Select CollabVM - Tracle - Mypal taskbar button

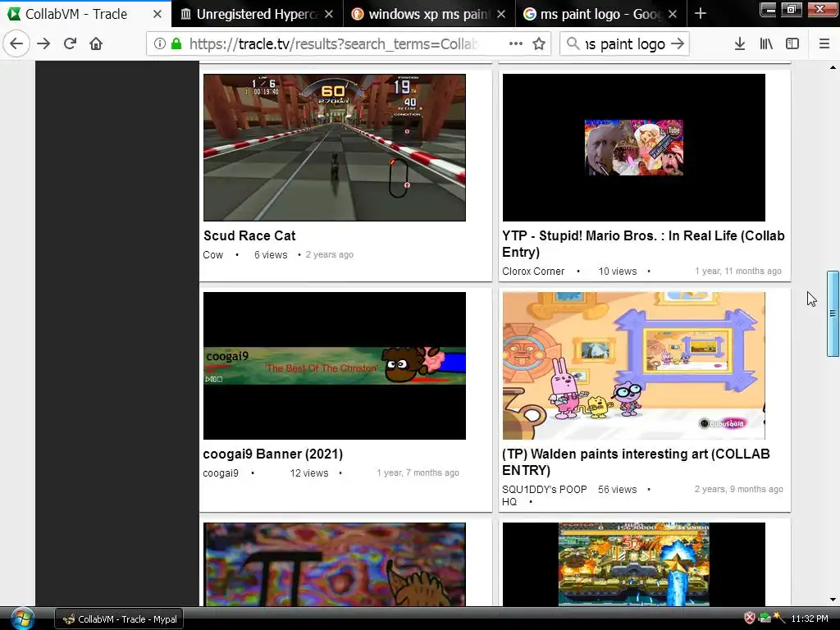click(x=120, y=619)
